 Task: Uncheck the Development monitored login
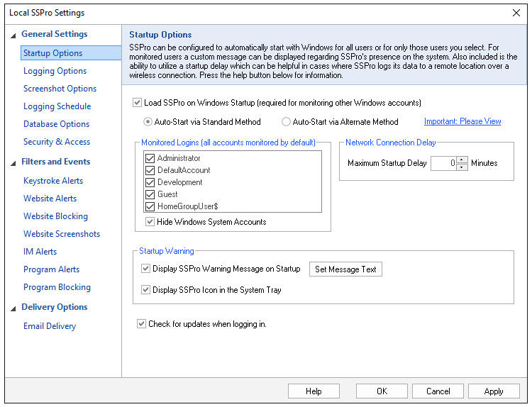[150, 182]
